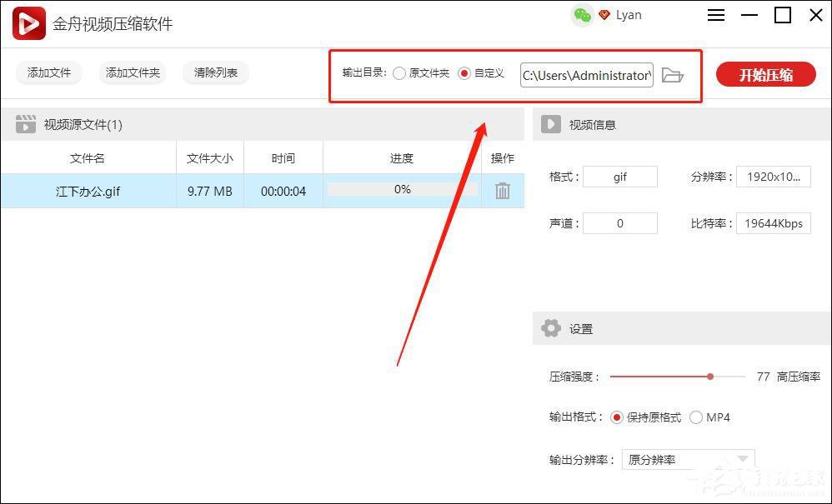
Task: Click the 金舟视频压缩软件 title text
Action: 113,24
